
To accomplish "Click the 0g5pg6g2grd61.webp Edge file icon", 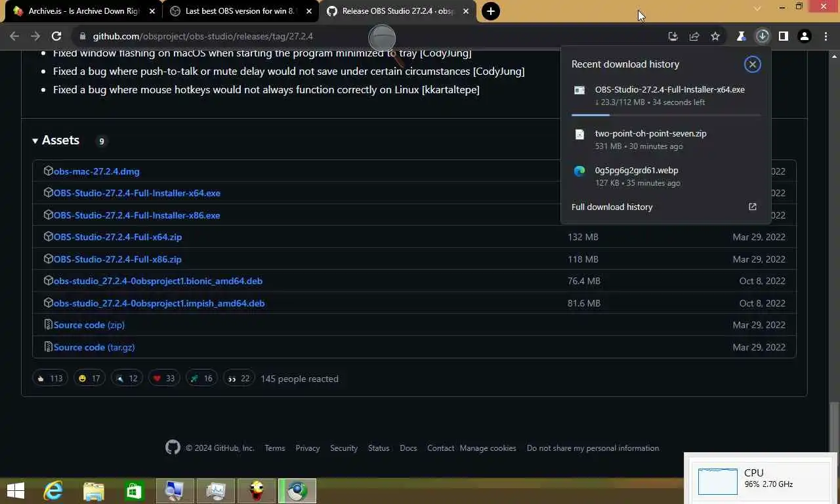I will 579,171.
